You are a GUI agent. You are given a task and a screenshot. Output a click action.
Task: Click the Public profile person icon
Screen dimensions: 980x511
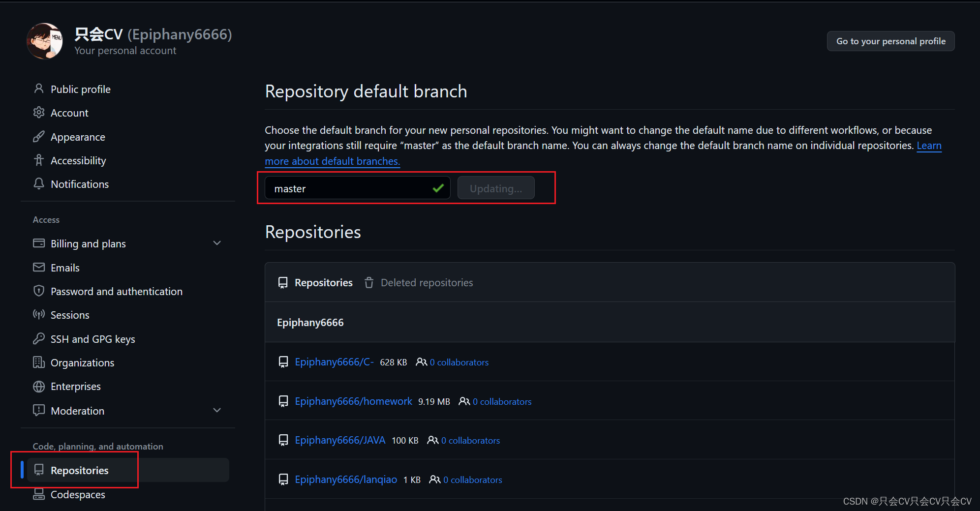coord(39,89)
